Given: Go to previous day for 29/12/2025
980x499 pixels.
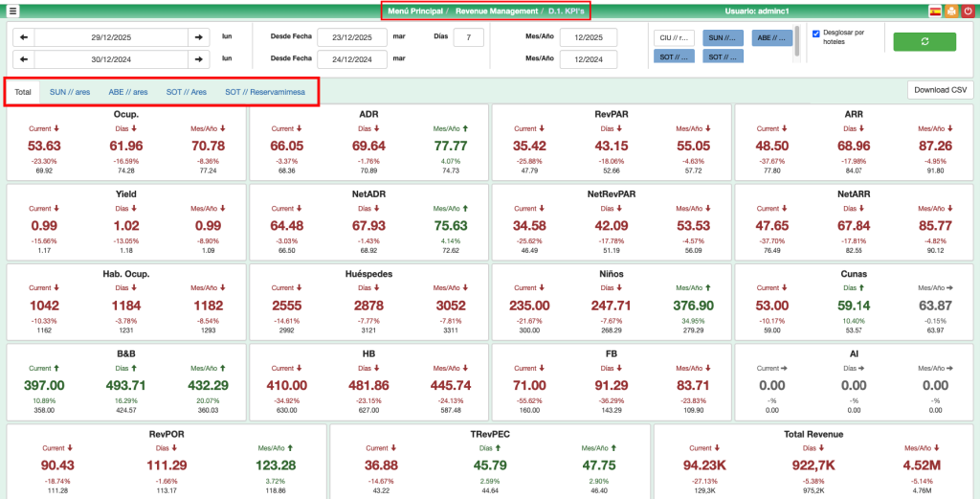Looking at the screenshot, I should pyautogui.click(x=24, y=37).
